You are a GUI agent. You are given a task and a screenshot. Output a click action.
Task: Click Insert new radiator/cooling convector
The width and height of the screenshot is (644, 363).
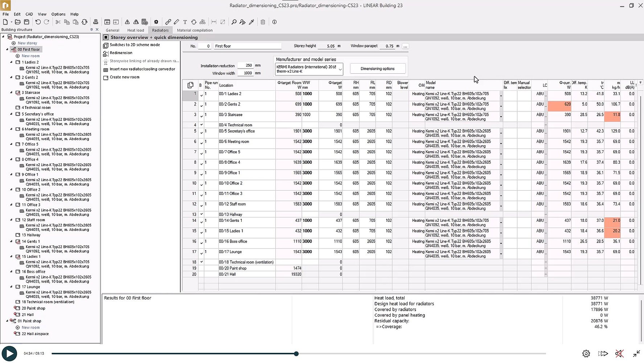coord(142,69)
